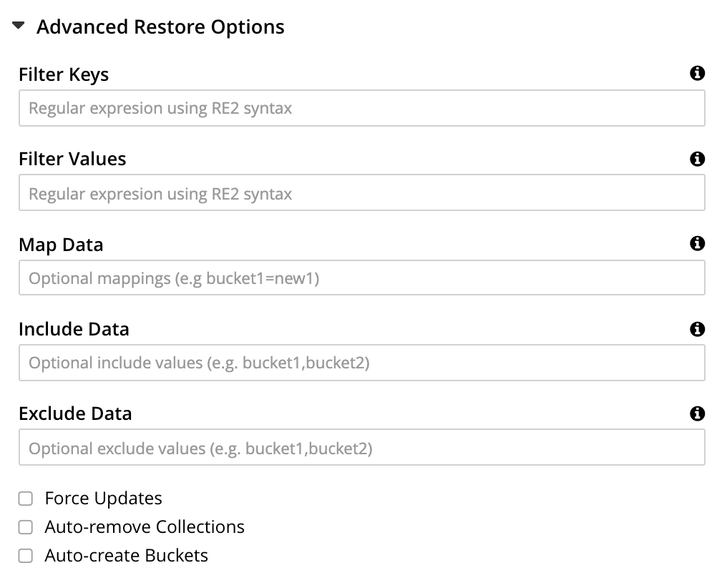Focus the Filter Keys regular expression field
Screen dimensions: 717x588
coord(361,109)
